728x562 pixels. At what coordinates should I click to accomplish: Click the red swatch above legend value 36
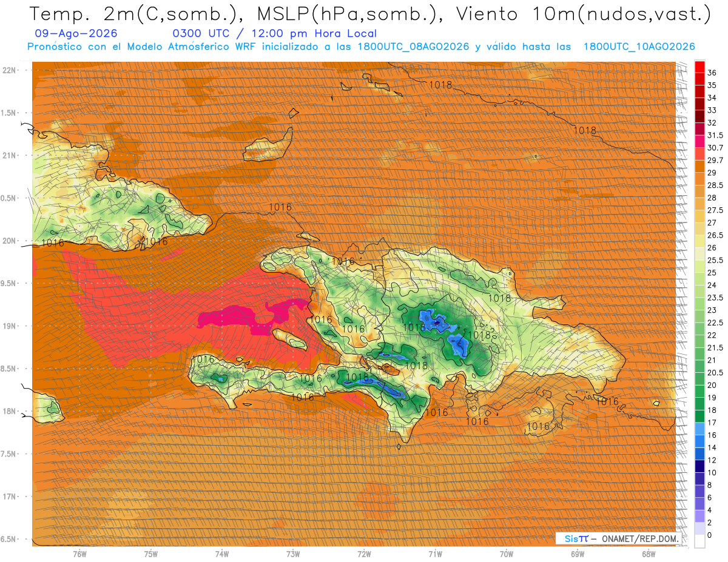(699, 67)
